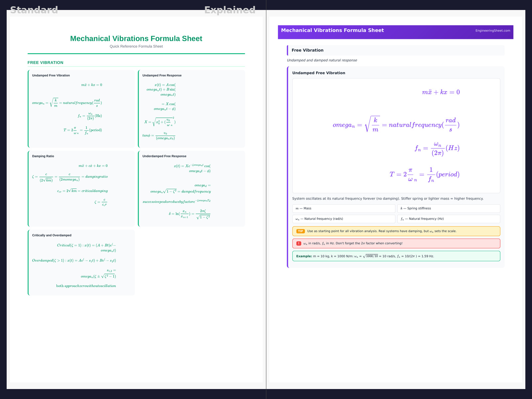Click the red exclamation warning icon
Screen dimensions: 532x399
(299, 243)
